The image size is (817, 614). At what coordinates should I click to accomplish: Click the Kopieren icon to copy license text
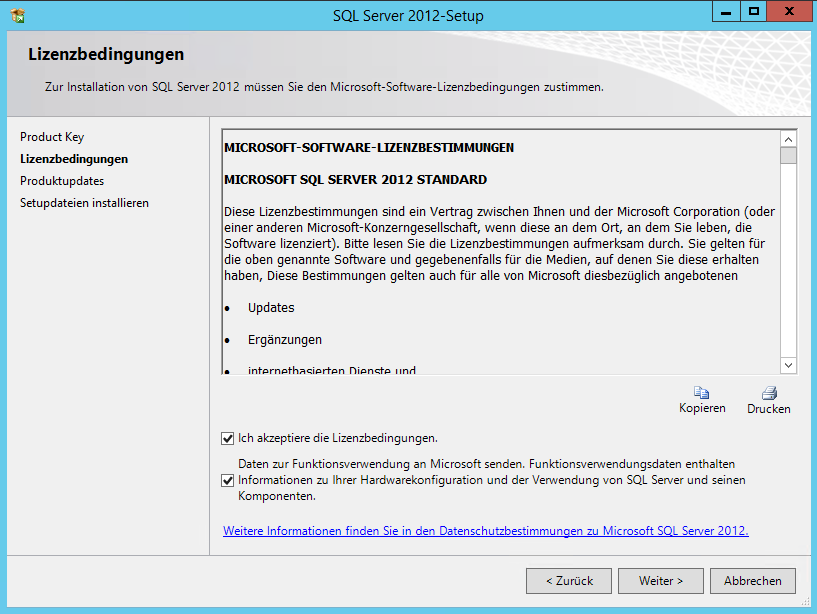[x=702, y=393]
